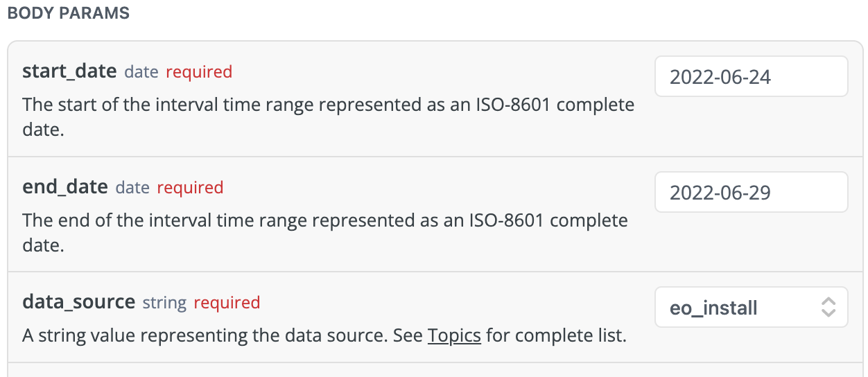Click the end_date parameter name
The height and width of the screenshot is (377, 868).
(65, 187)
